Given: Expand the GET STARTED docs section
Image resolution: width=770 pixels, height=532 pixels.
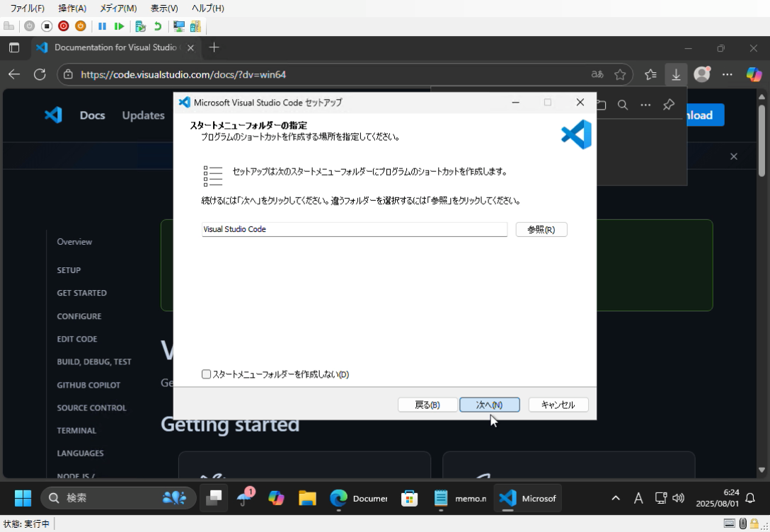Looking at the screenshot, I should (x=81, y=293).
